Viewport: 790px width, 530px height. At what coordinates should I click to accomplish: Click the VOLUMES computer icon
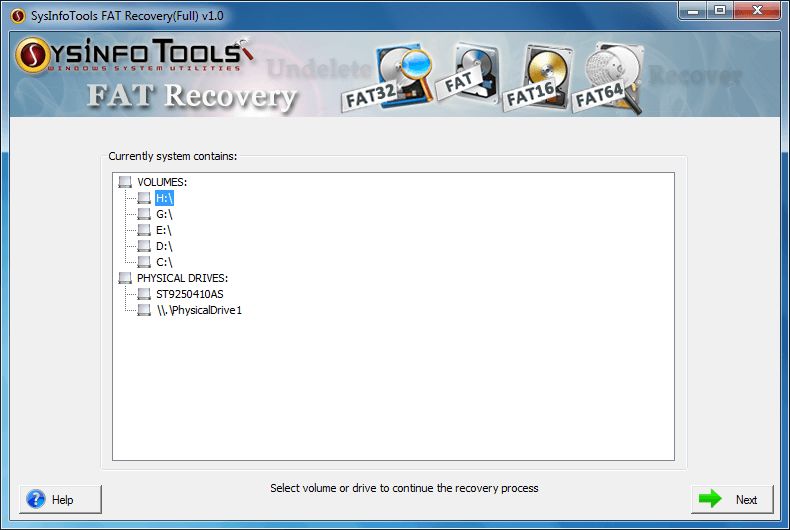124,181
